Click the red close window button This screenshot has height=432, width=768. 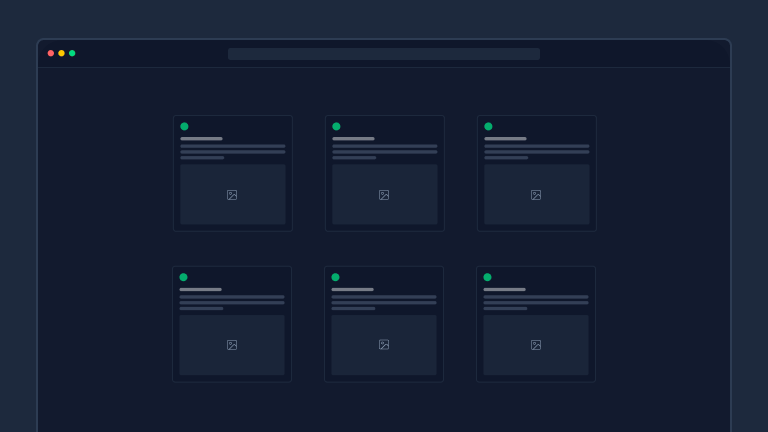point(51,53)
